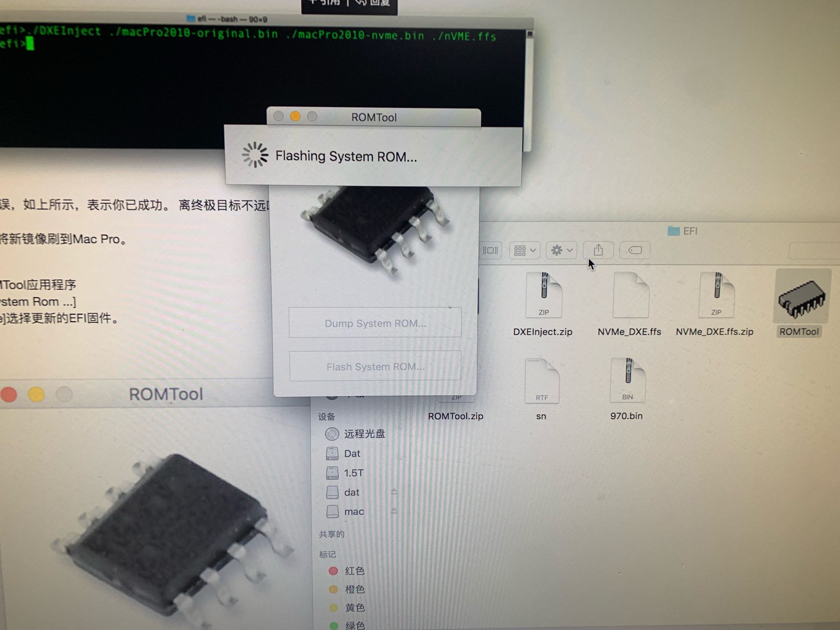
Task: Click the 设备 sidebar section header
Action: (x=326, y=416)
